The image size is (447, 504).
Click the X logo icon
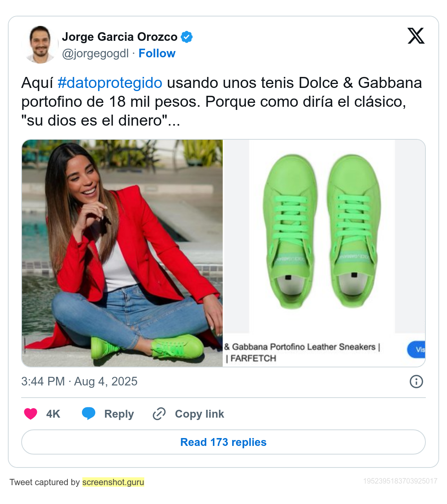point(416,36)
